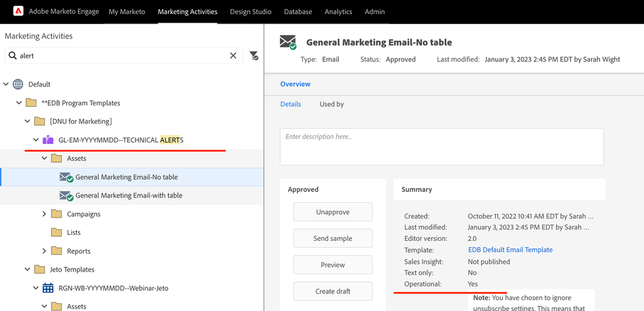
Task: Expand the Reports folder
Action: (x=44, y=251)
